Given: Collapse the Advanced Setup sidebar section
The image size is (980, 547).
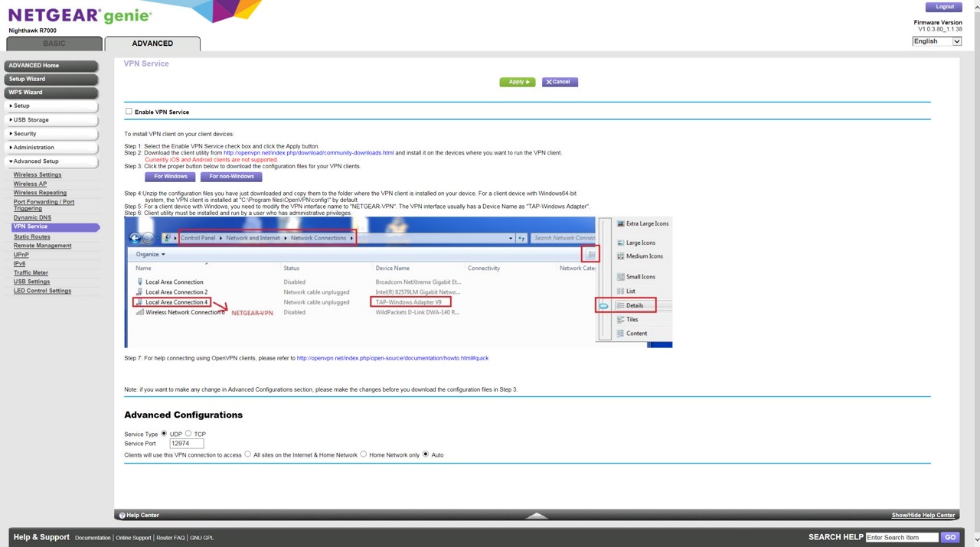Looking at the screenshot, I should pos(51,161).
